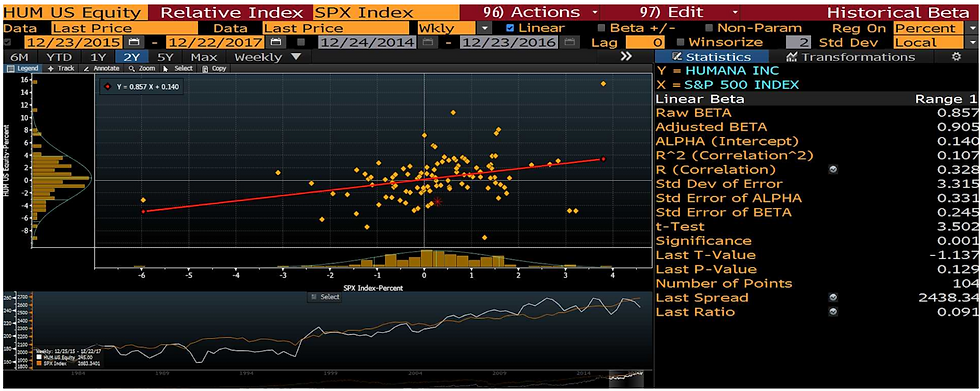980x391 pixels.
Task: Open calendar for 12/24/2014 second range
Action: point(427,42)
